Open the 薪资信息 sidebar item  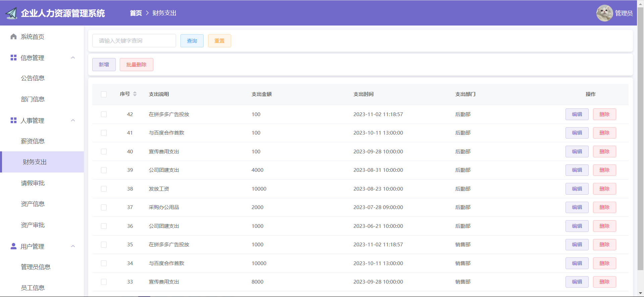click(x=42, y=141)
